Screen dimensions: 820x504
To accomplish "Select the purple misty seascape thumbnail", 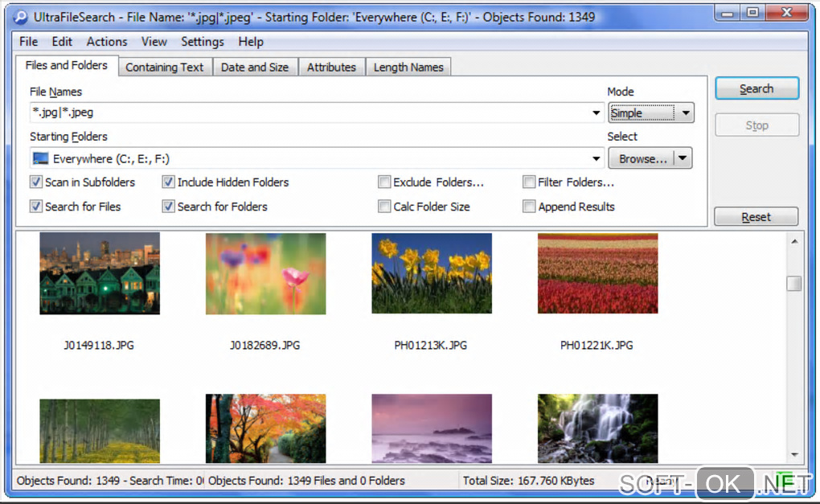I will 432,428.
